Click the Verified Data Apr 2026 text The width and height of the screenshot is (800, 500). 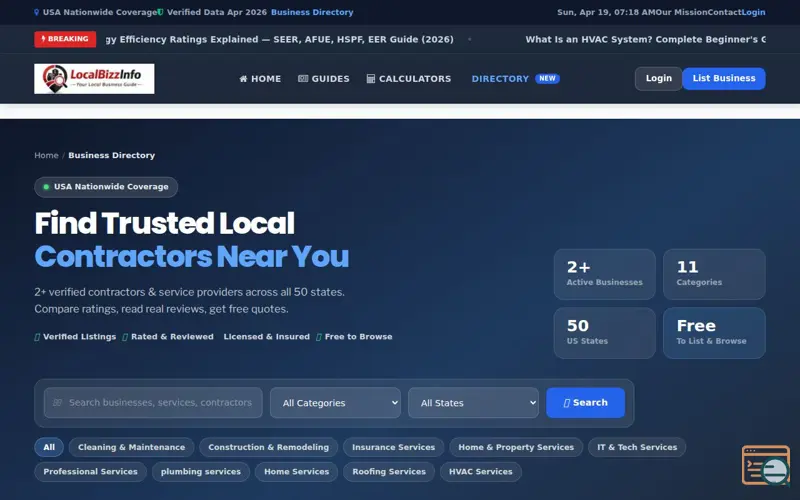(x=217, y=12)
